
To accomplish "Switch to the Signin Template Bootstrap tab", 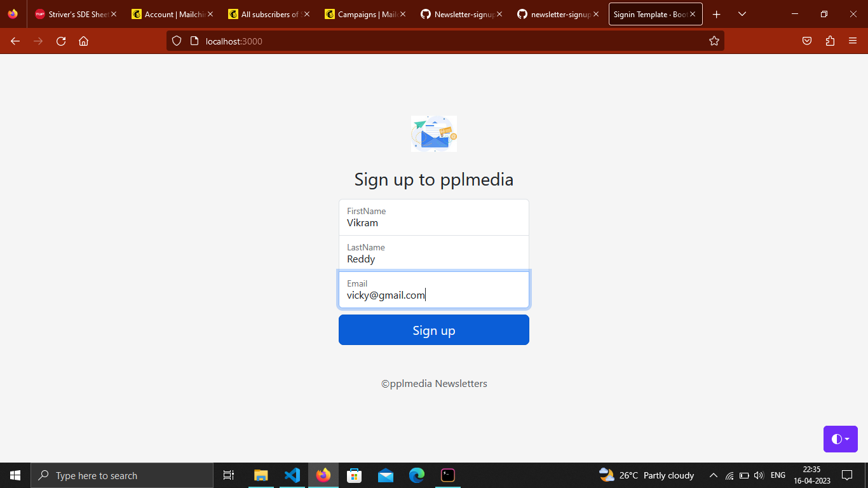I will 648,13.
